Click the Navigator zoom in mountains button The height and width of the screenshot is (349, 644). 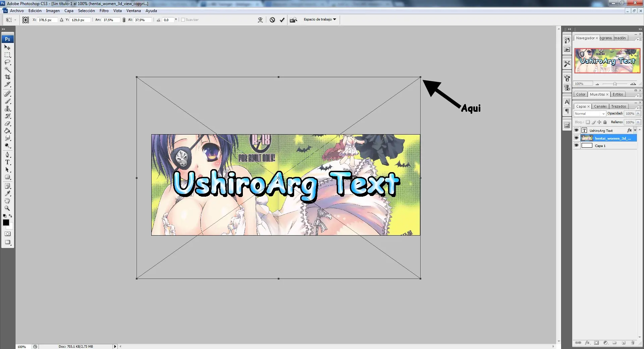click(633, 84)
